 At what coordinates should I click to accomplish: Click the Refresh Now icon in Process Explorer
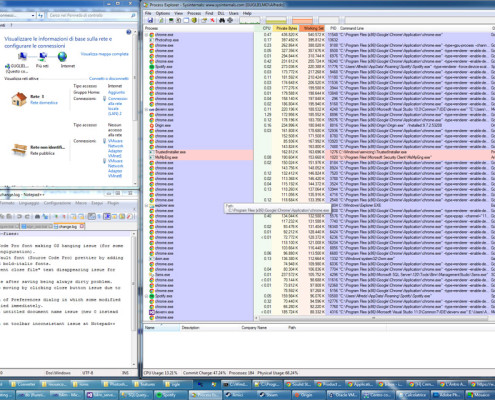161,21
